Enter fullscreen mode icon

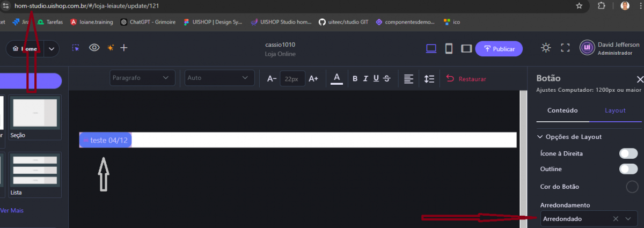coord(565,48)
